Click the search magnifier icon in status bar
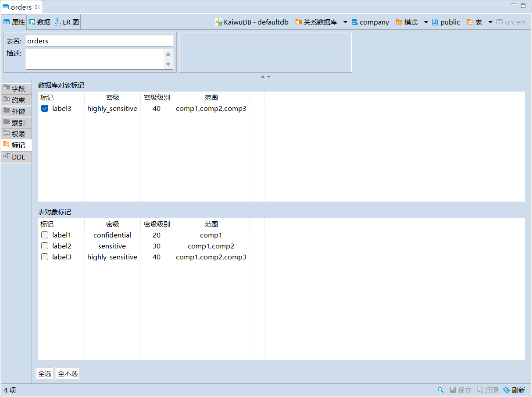Image resolution: width=532 pixels, height=397 pixels. pos(440,390)
